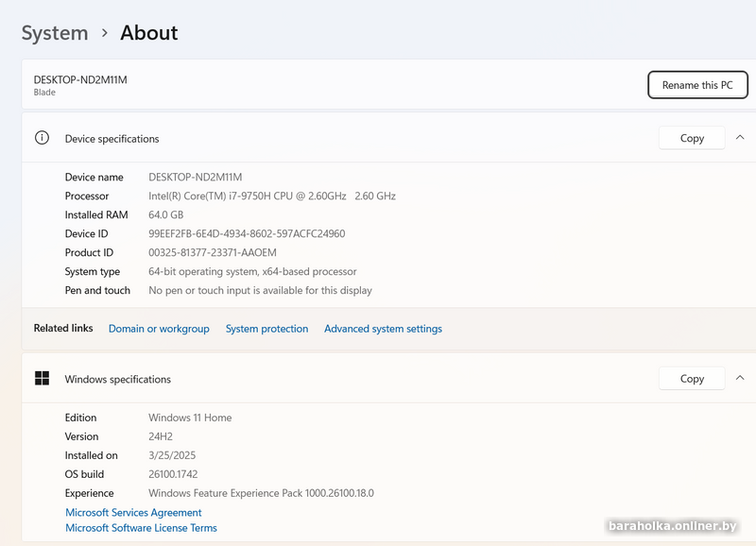This screenshot has height=546, width=756.
Task: Select the Installed on date 3/25/2025
Action: (172, 455)
